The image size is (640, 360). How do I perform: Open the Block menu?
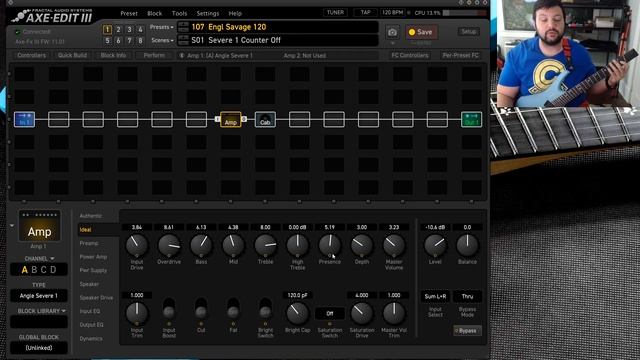[x=155, y=13]
